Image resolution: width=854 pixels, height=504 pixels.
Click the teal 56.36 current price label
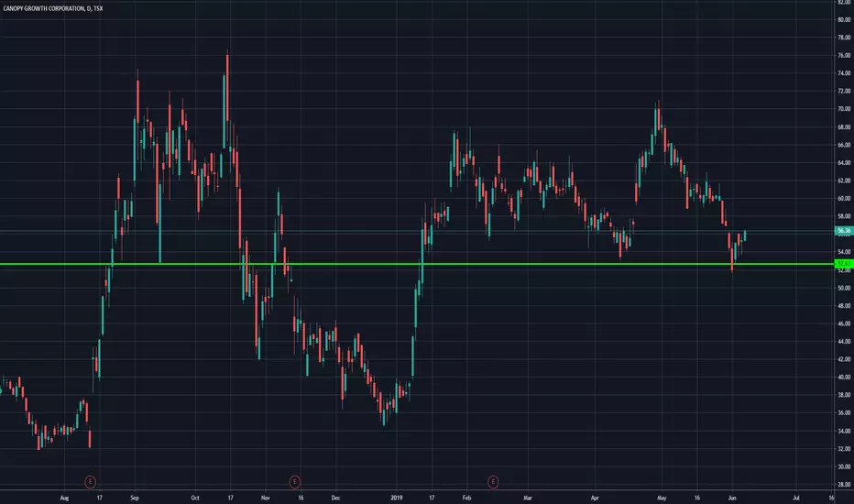click(x=844, y=231)
